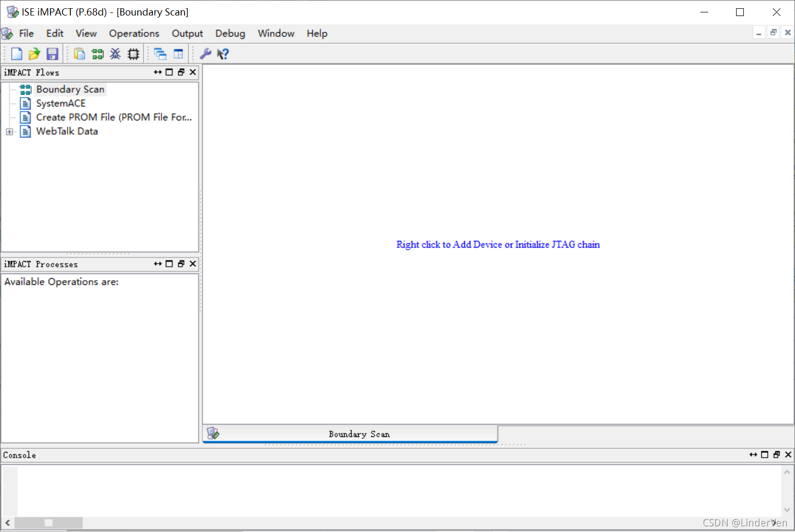Restore the inner Boundary Scan document window
Image resolution: width=795 pixels, height=532 pixels.
(773, 33)
